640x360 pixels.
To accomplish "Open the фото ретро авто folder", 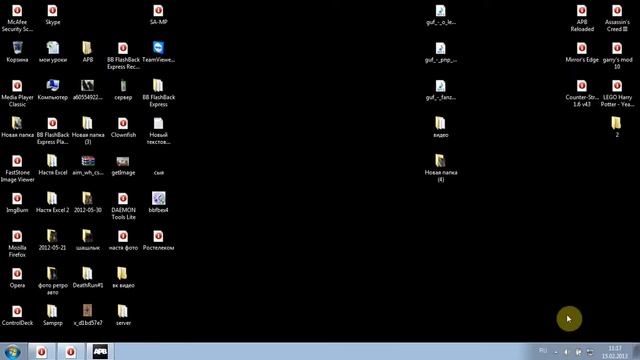I will [53, 281].
